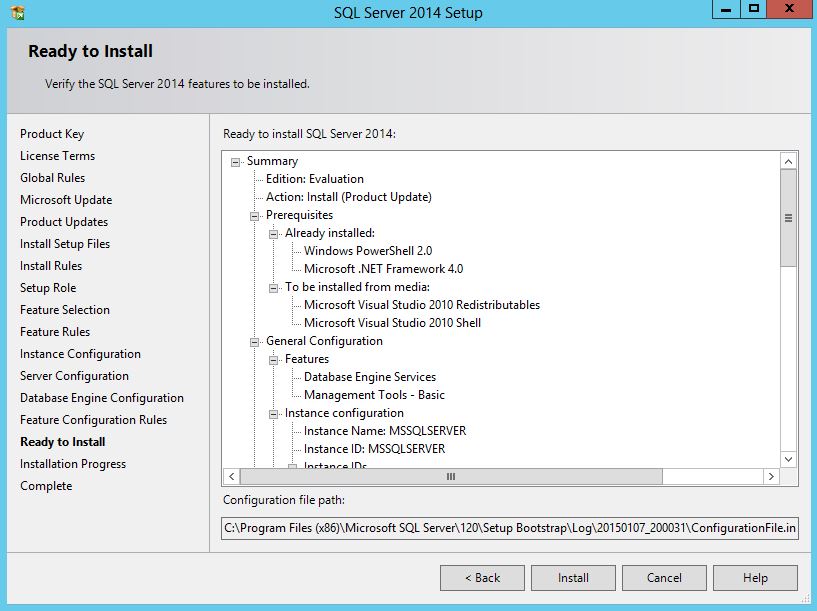Select the Feature Selection step in sidebar
Screen dimensions: 817x611
(x=65, y=310)
